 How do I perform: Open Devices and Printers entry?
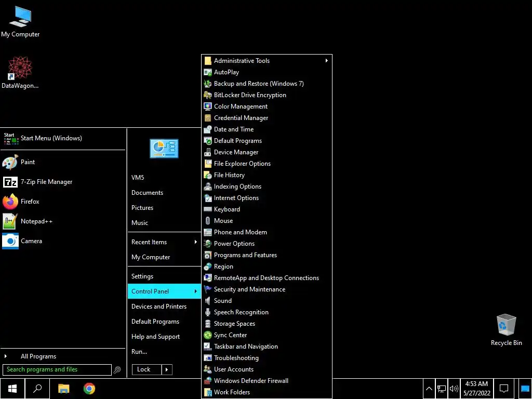(x=164, y=307)
